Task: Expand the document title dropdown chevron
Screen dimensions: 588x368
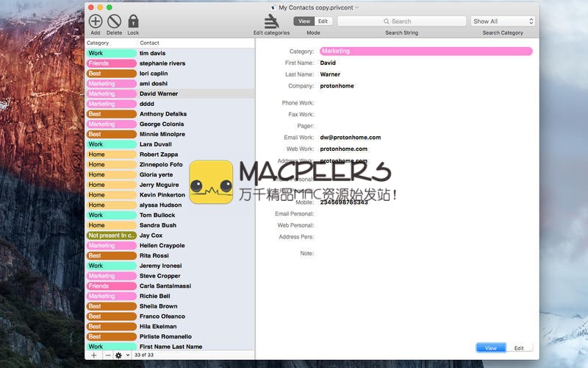Action: coord(357,7)
